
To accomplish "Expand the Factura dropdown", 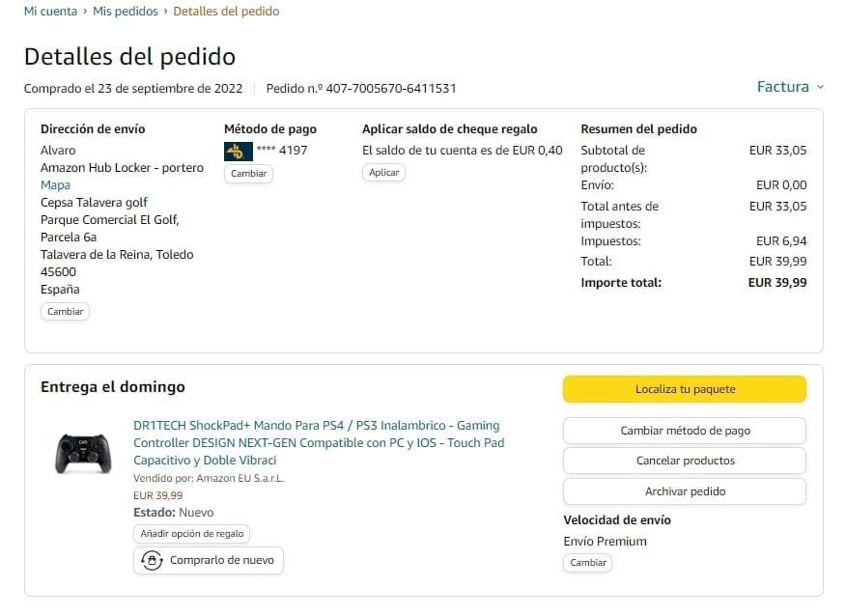I will coord(790,87).
